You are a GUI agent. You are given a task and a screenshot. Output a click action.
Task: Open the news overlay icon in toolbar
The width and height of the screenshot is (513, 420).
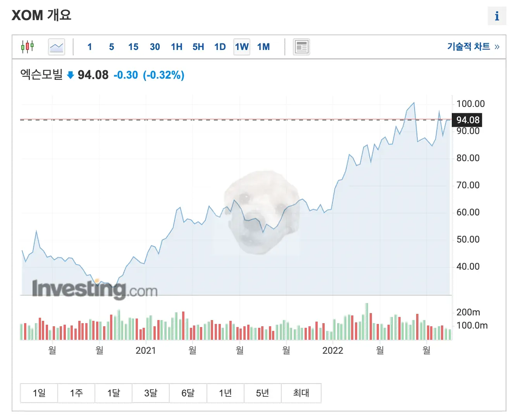pyautogui.click(x=301, y=47)
